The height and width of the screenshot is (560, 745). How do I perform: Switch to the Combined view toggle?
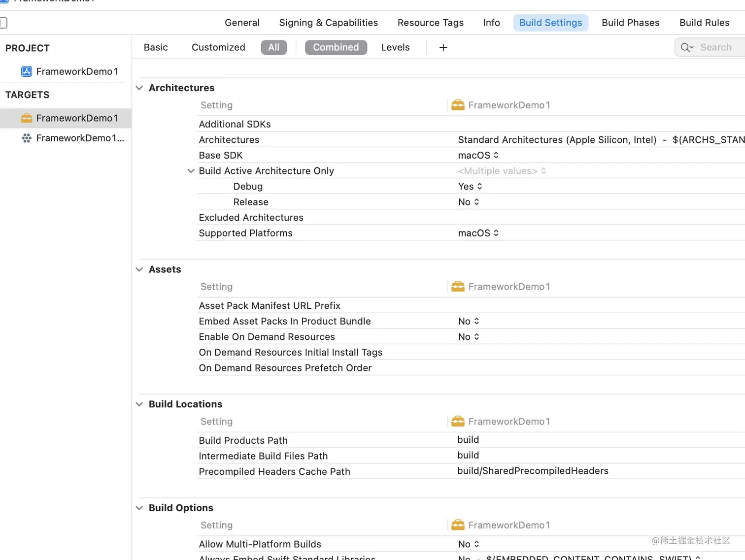336,47
